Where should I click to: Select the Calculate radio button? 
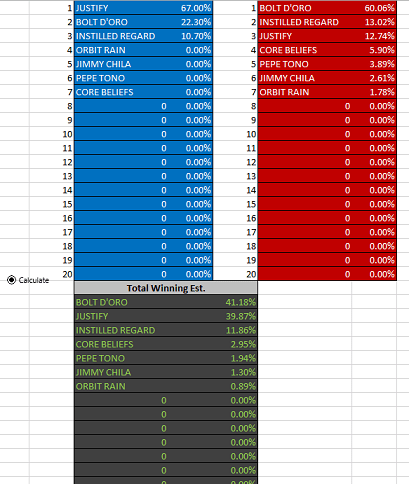point(11,280)
